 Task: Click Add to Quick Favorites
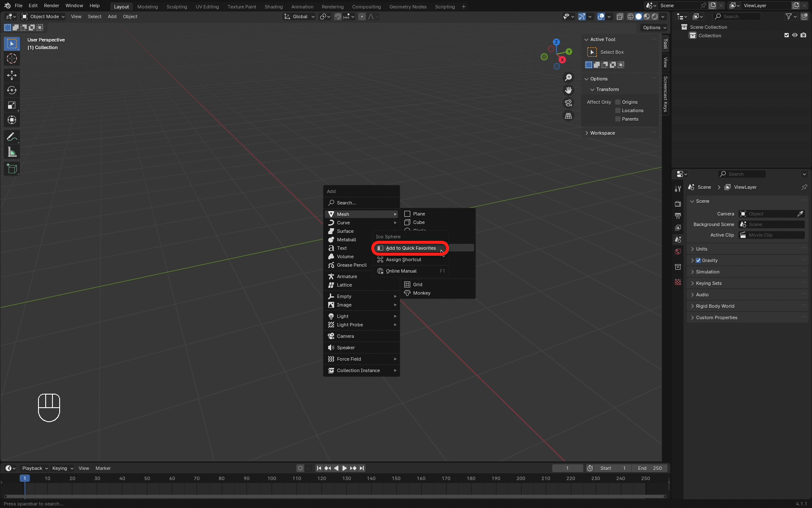410,248
